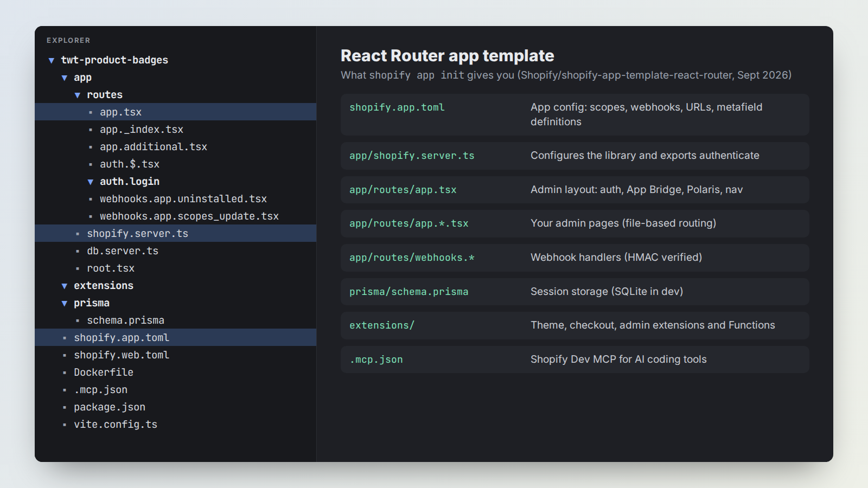Image resolution: width=868 pixels, height=488 pixels.
Task: Click app/shopify.server.ts table entry
Action: point(412,156)
